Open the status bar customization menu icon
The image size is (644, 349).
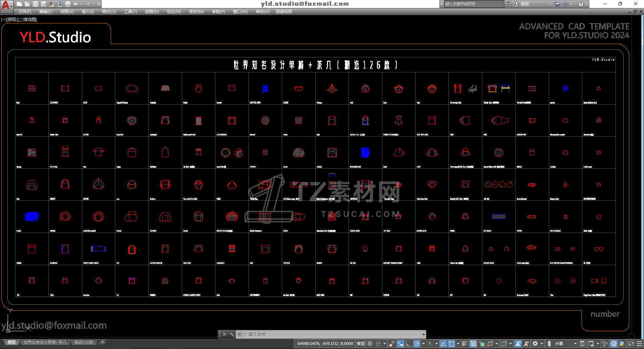(x=639, y=344)
